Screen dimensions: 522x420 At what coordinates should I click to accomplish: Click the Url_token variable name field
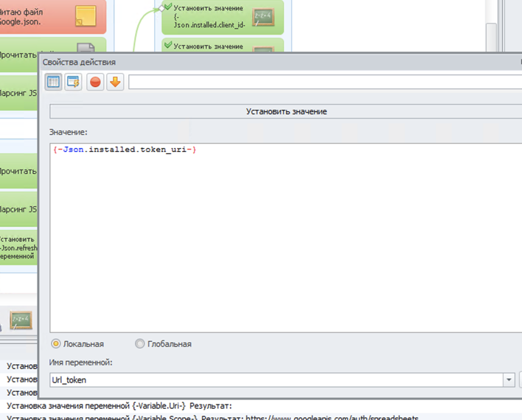click(x=276, y=380)
